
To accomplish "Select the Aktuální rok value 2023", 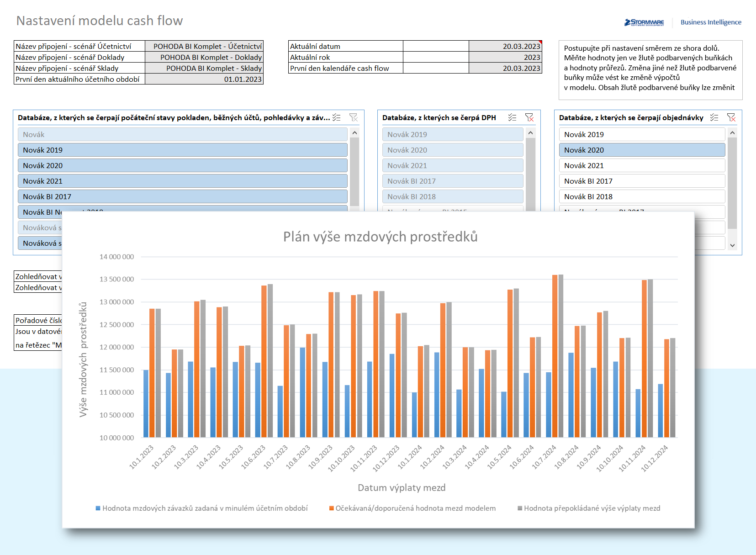I will (505, 57).
